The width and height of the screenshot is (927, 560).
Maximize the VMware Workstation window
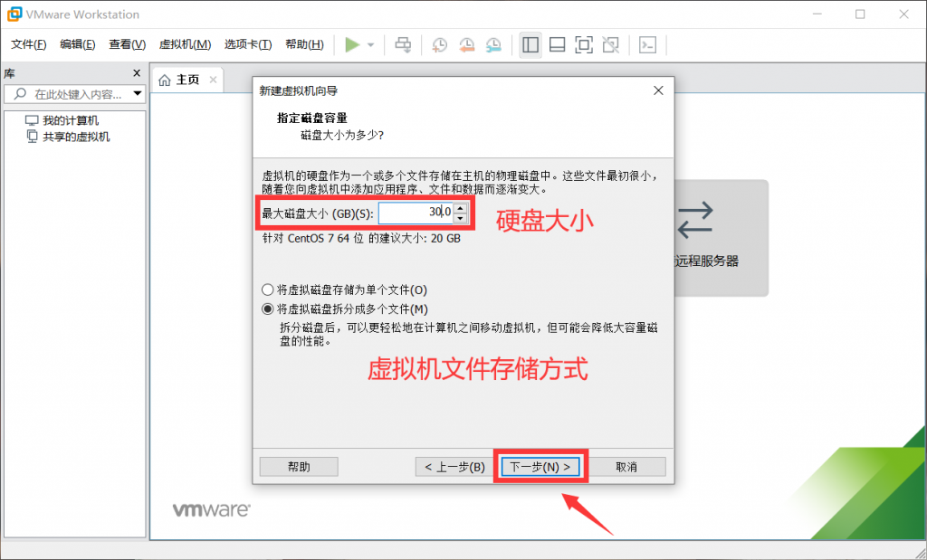click(x=860, y=14)
